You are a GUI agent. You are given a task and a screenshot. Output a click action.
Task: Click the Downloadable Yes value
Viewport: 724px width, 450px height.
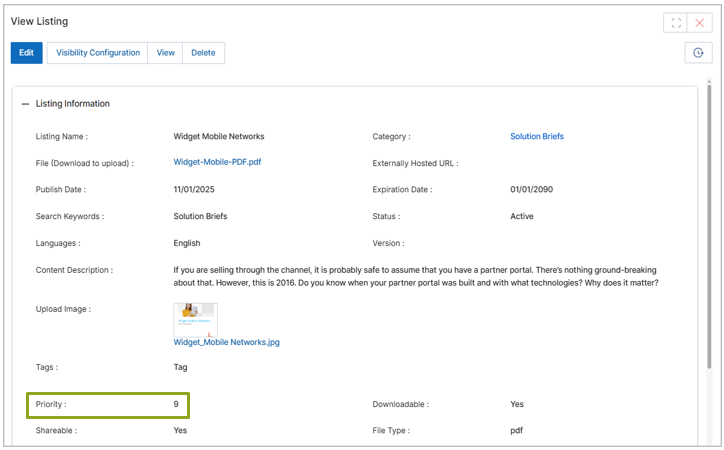tap(517, 404)
